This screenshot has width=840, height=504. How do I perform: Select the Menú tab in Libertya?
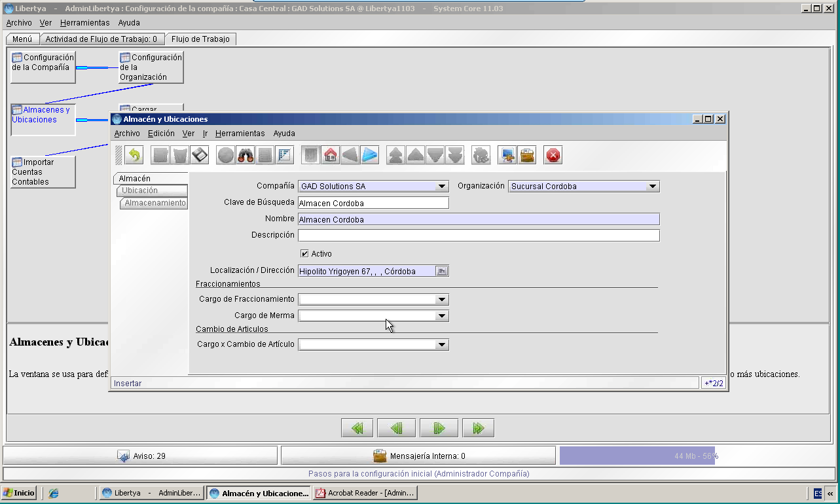[22, 39]
